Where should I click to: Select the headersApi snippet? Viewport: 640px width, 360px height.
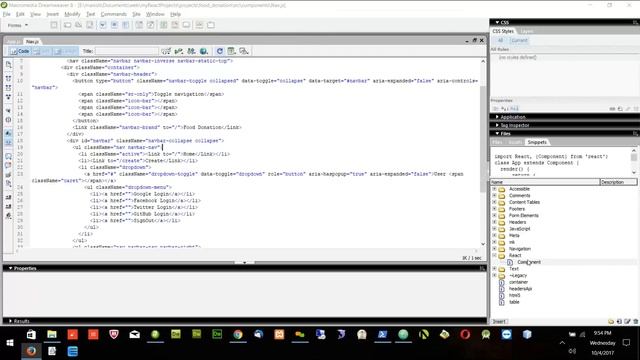pyautogui.click(x=520, y=289)
